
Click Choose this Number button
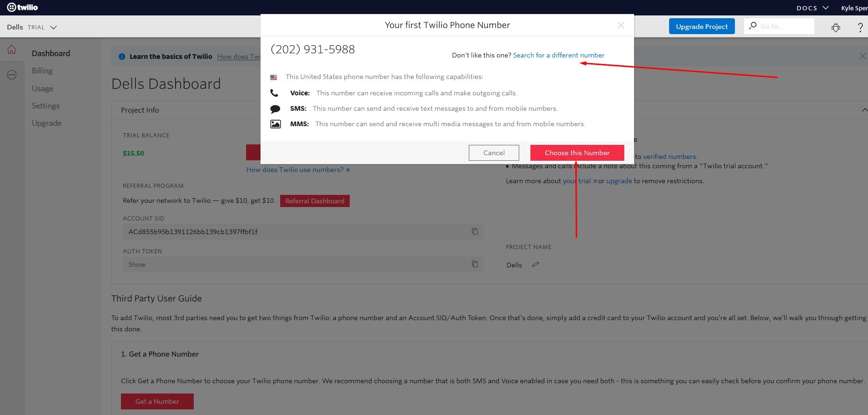(x=577, y=153)
